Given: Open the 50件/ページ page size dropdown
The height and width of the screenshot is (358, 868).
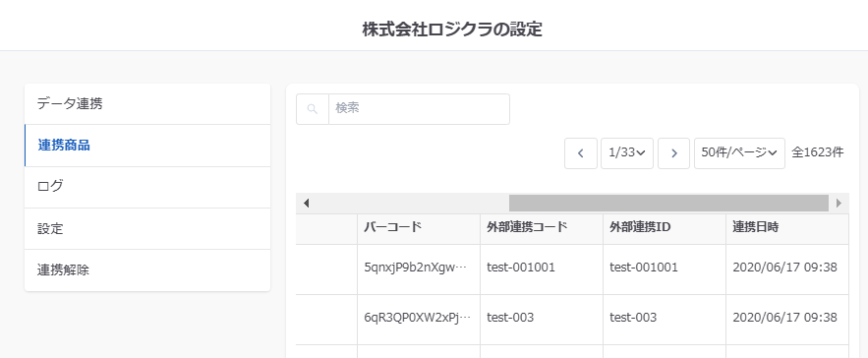Looking at the screenshot, I should pos(739,153).
